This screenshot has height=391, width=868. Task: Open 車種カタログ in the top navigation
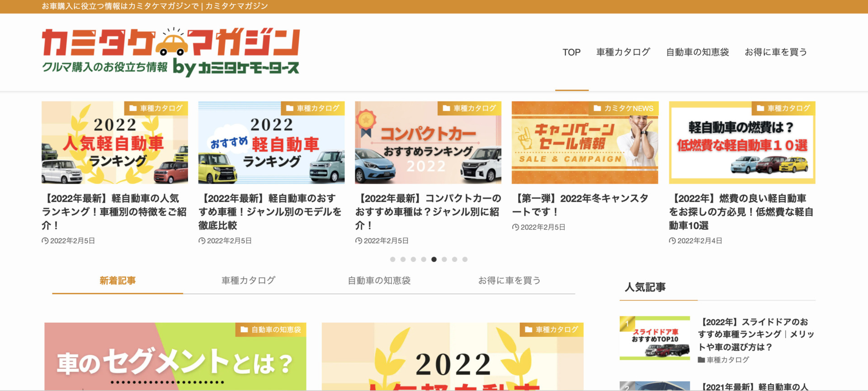[623, 52]
